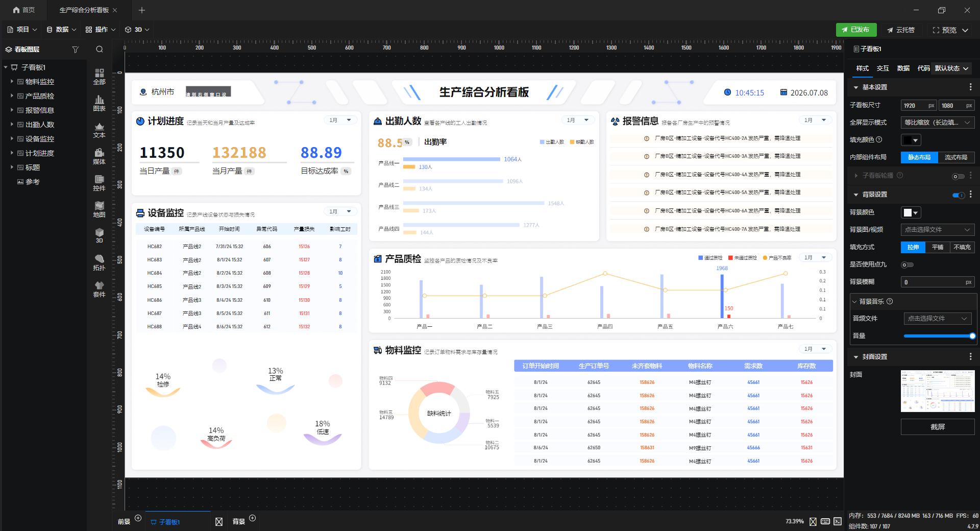Toggle the 背景设置 switch
Image resolution: width=980 pixels, height=531 pixels.
coord(959,195)
